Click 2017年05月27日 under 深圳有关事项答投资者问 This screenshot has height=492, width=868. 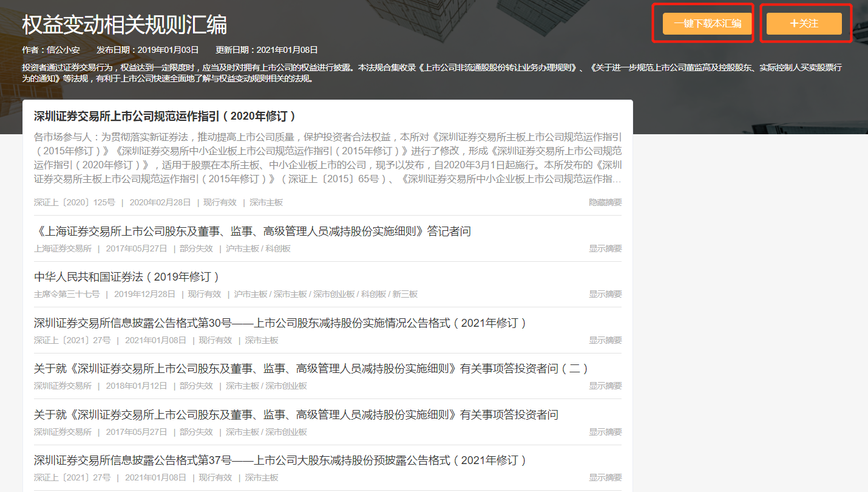click(x=137, y=432)
